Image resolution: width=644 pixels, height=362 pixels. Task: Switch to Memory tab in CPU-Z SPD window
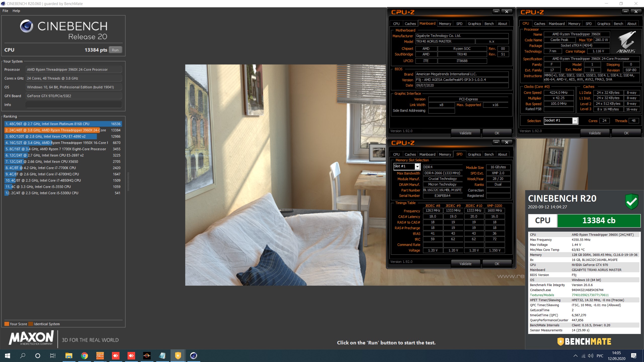[x=445, y=154]
